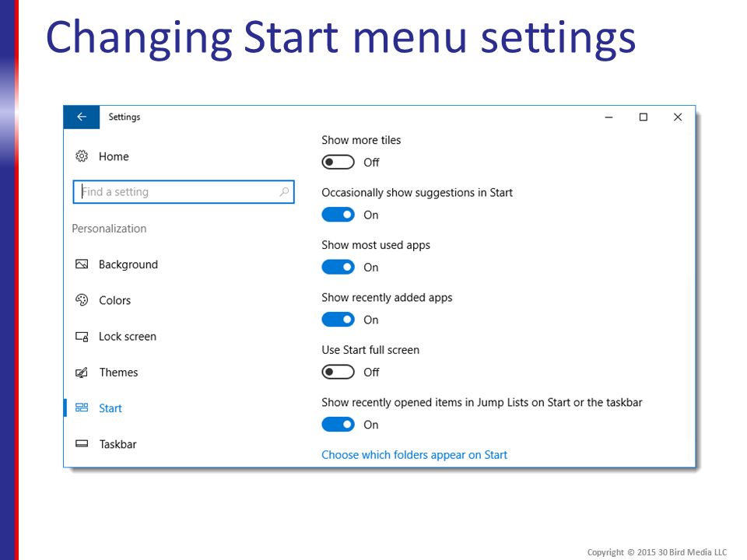The image size is (747, 560).
Task: Click the Use Start full screen label
Action: tap(370, 350)
